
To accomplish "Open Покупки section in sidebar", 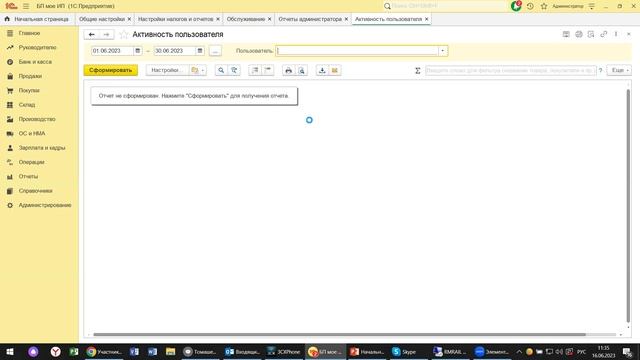I will pyautogui.click(x=29, y=90).
